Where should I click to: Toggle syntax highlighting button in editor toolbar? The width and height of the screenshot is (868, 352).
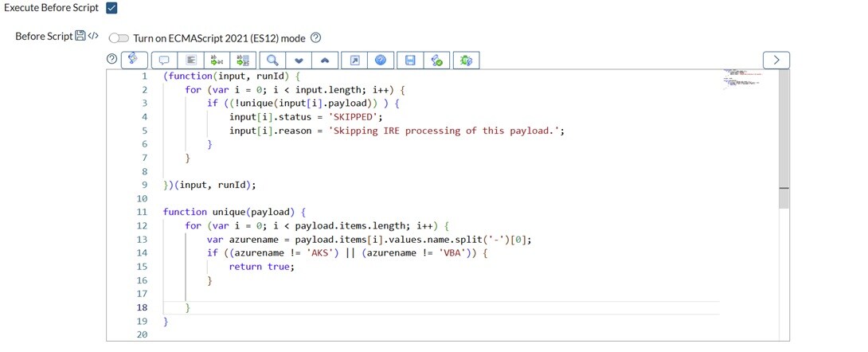coord(134,60)
